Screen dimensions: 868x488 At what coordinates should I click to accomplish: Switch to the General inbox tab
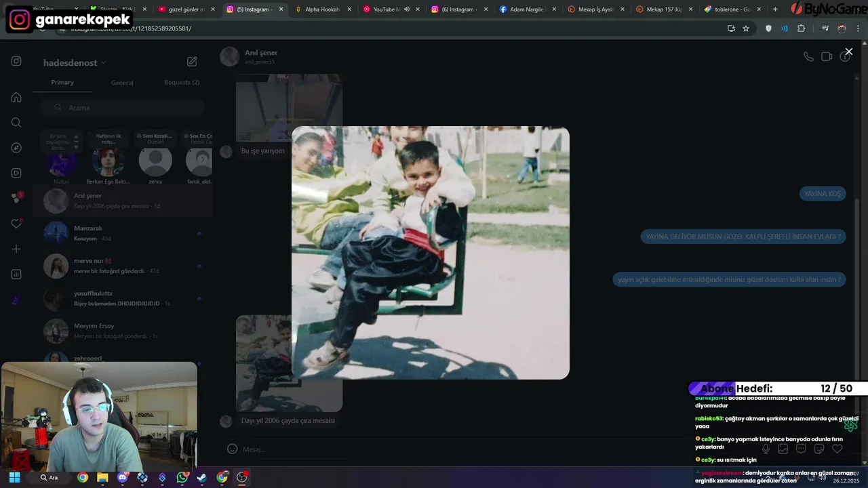pyautogui.click(x=122, y=83)
